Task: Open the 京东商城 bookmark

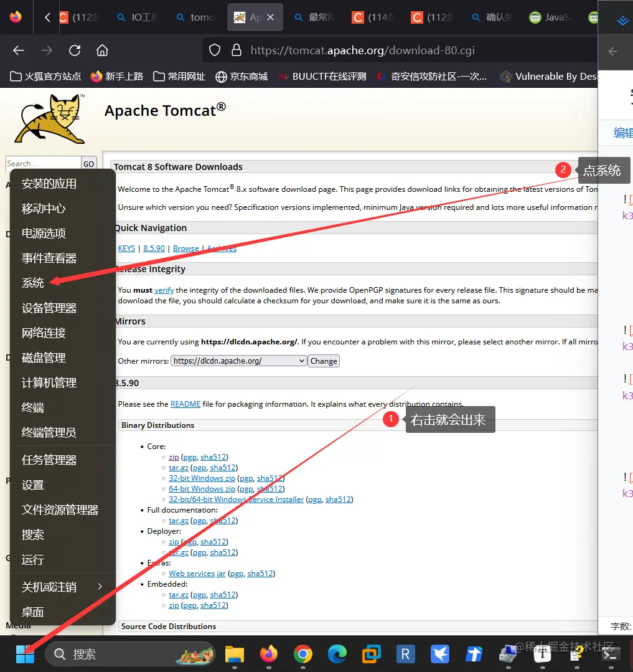Action: [x=241, y=76]
